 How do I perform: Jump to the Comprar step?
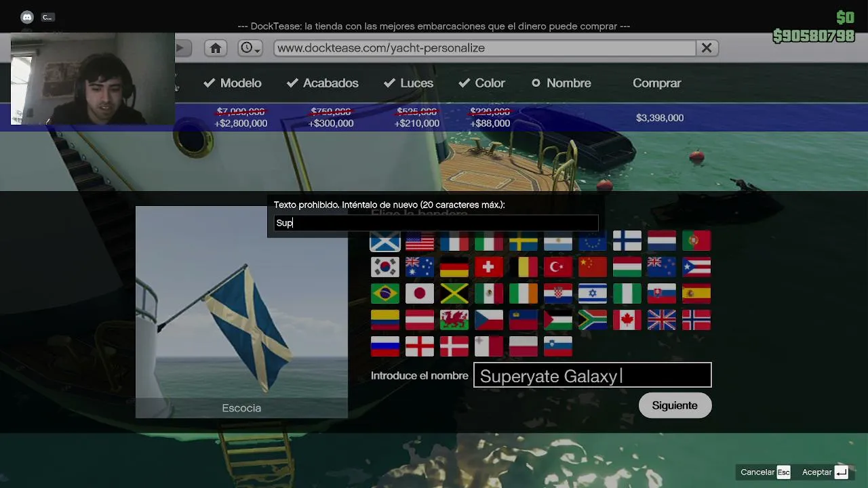656,83
